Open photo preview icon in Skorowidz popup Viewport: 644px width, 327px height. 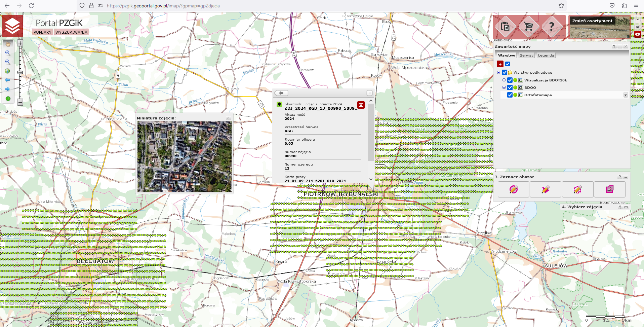(x=361, y=105)
